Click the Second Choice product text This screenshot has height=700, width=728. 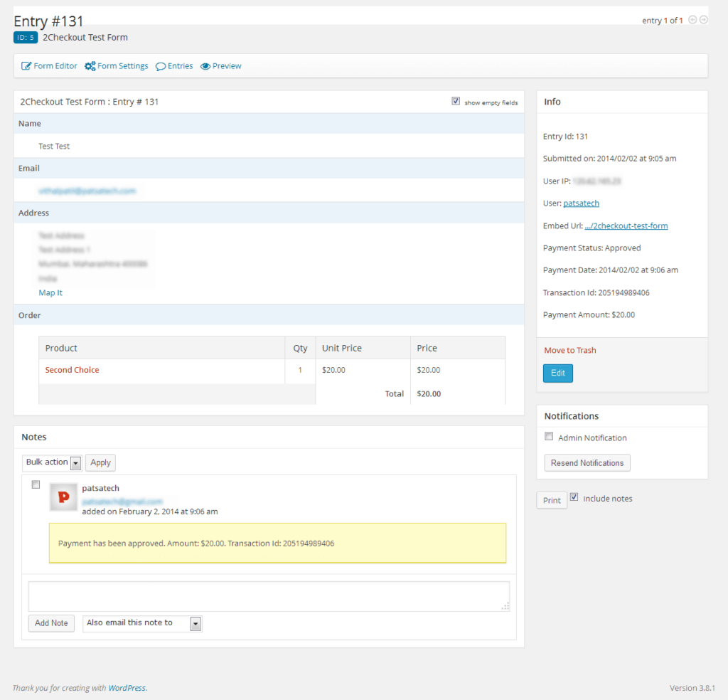[72, 370]
